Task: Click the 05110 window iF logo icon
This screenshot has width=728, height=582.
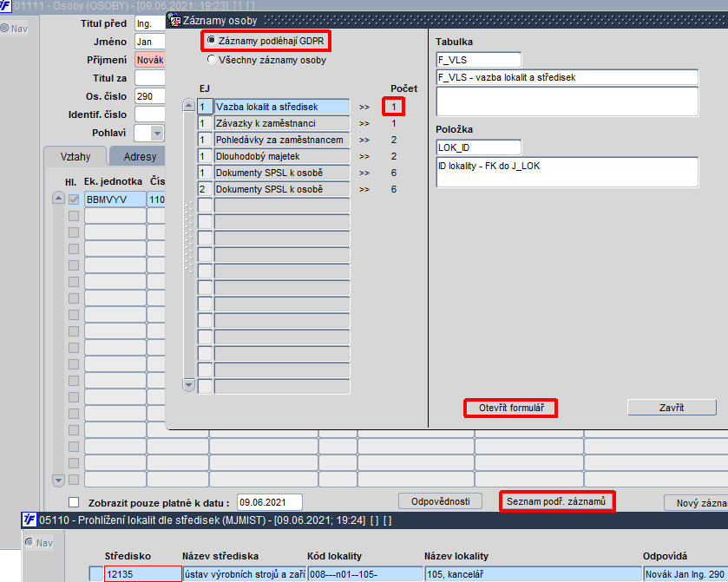Action: pyautogui.click(x=30, y=520)
